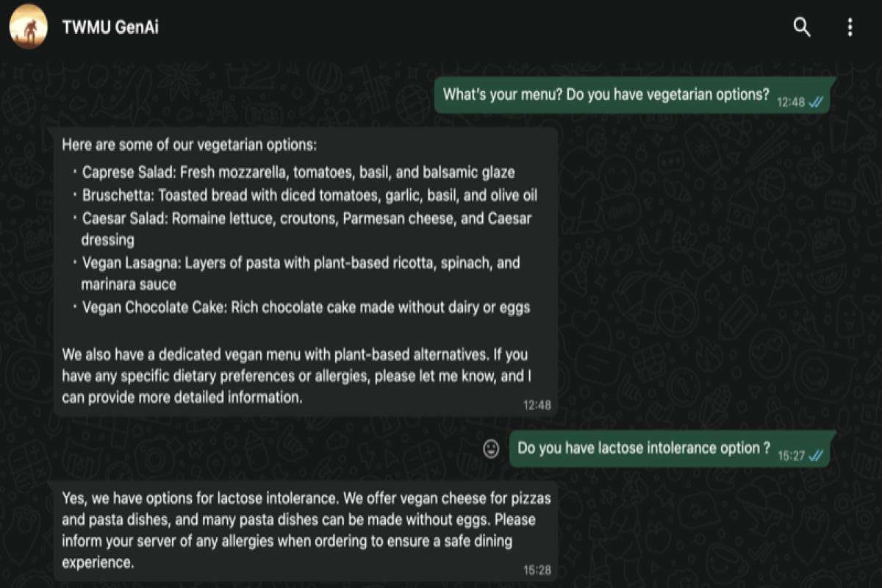Click the TWMU GenAi profile picture
The height and width of the screenshot is (588, 882).
pyautogui.click(x=28, y=26)
